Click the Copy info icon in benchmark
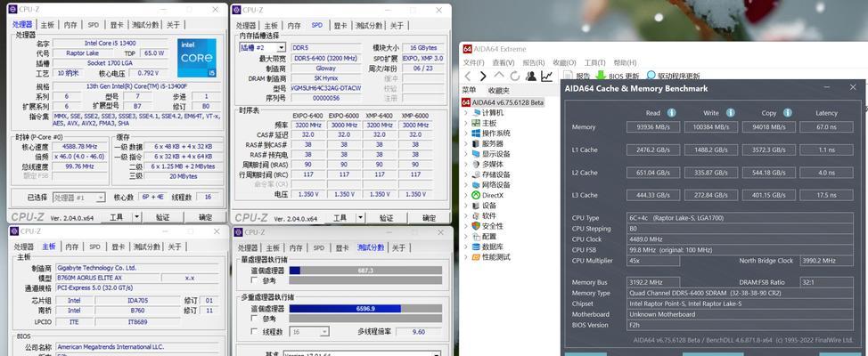Screen dimensions: 868x356 click(787, 113)
